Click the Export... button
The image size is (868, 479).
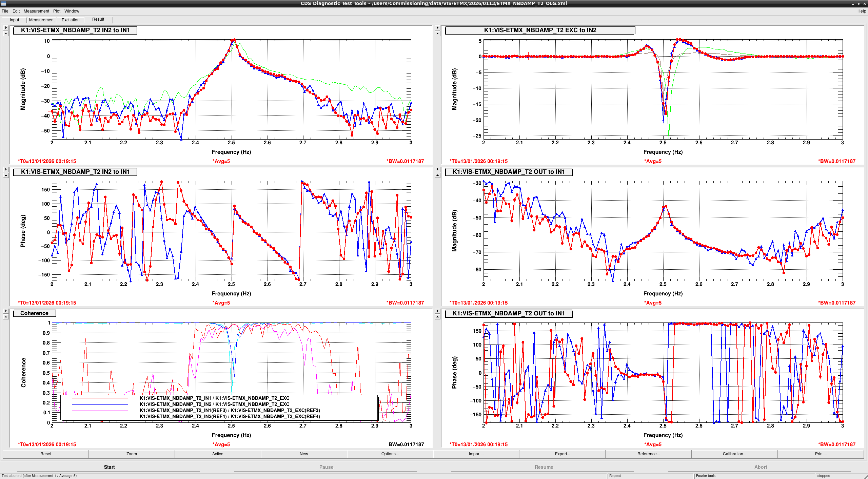pos(562,454)
